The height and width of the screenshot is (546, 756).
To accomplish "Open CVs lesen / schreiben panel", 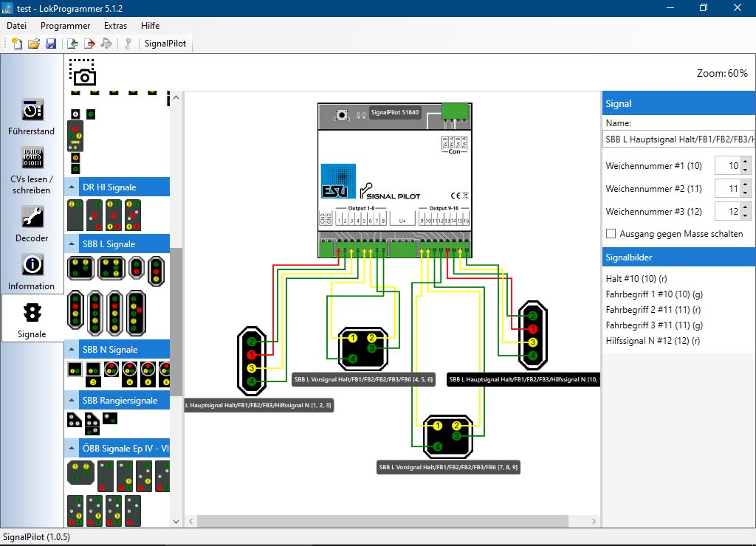I will point(31,170).
